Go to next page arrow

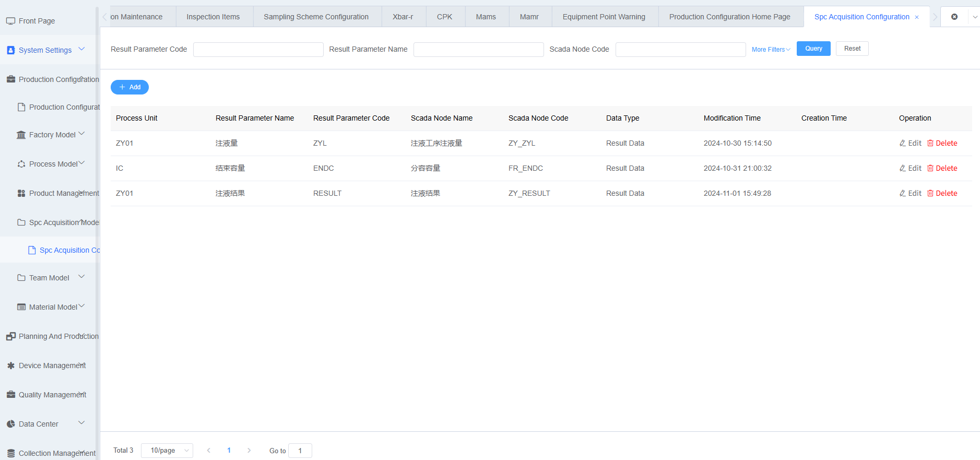tap(249, 451)
